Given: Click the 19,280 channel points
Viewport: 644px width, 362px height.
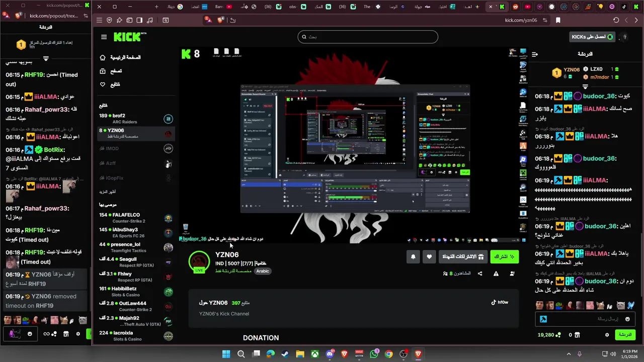Looking at the screenshot, I should point(549,335).
